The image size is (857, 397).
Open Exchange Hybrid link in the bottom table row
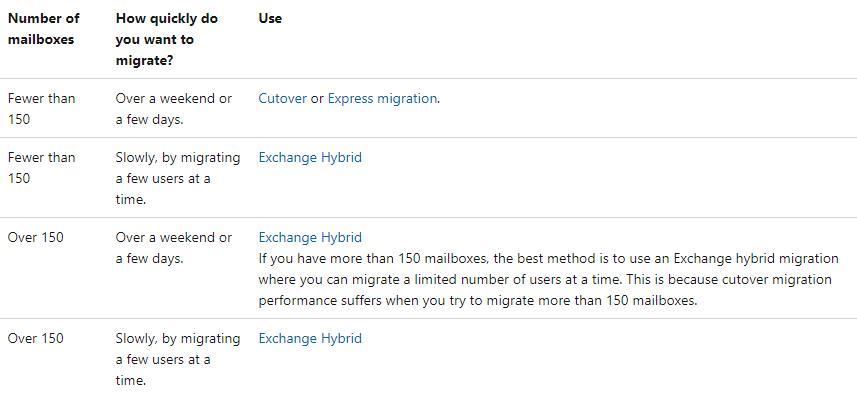point(310,338)
